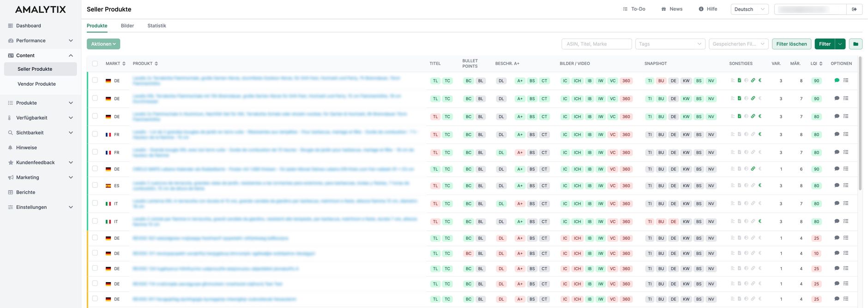Click the Produkte list icon in sidebar

[11, 103]
